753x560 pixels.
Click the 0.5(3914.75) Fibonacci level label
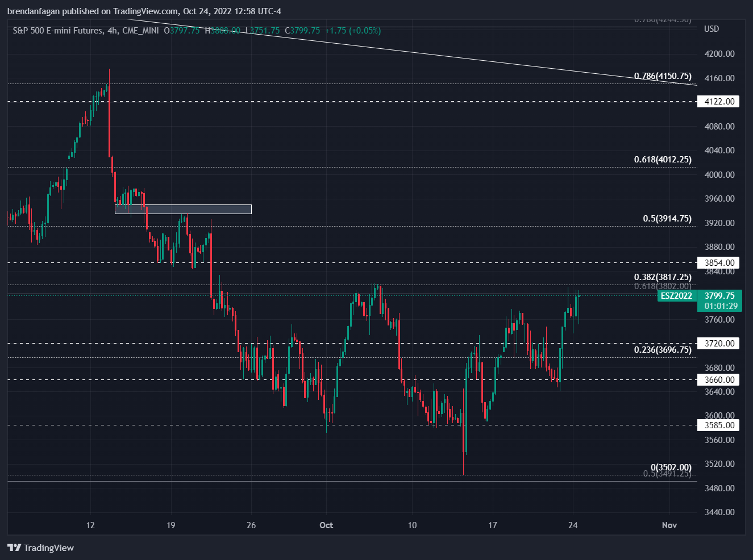[x=667, y=219]
